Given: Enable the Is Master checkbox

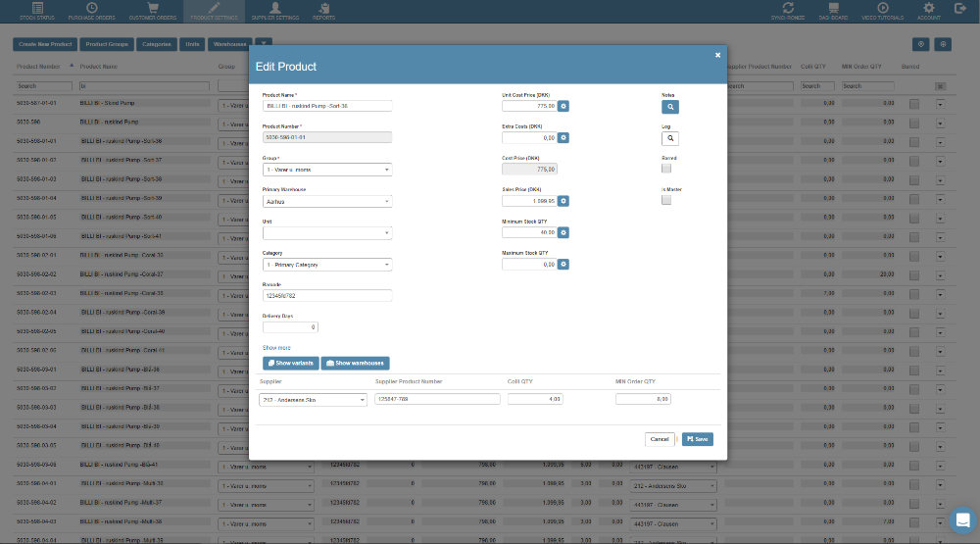Looking at the screenshot, I should point(666,200).
